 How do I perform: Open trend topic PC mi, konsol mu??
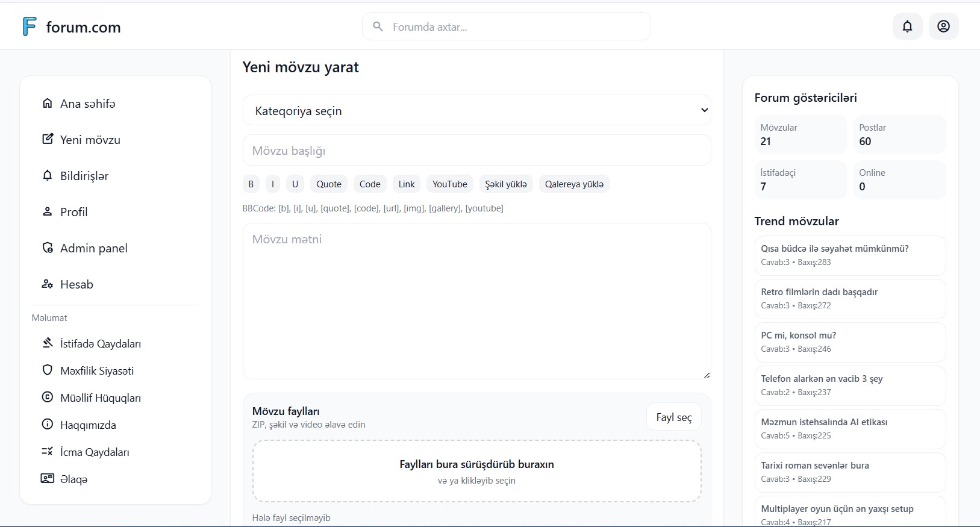click(x=849, y=342)
